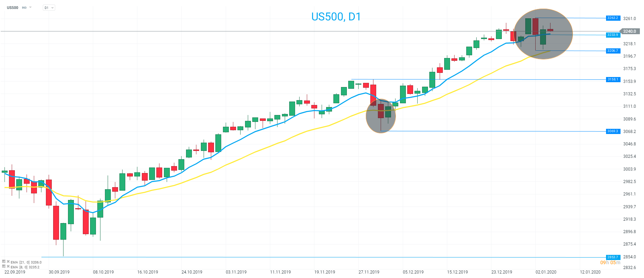Click the 2853.7 support line label
The image size is (644, 278).
click(613, 257)
